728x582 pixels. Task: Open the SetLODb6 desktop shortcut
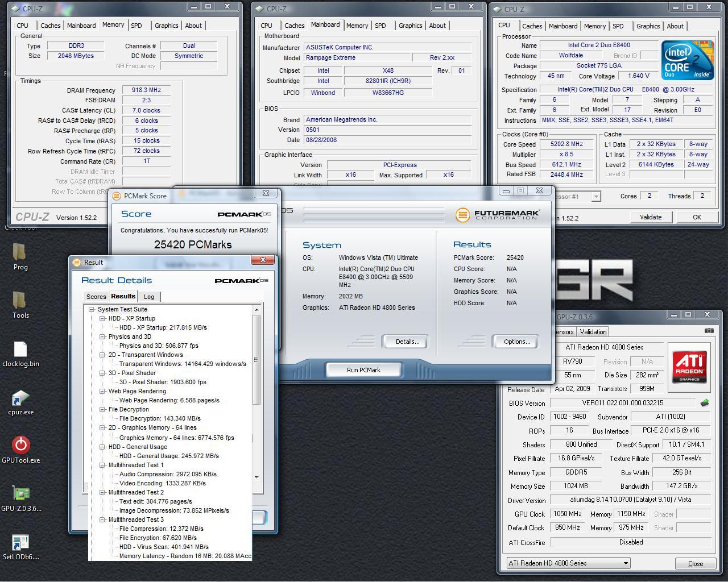point(20,547)
